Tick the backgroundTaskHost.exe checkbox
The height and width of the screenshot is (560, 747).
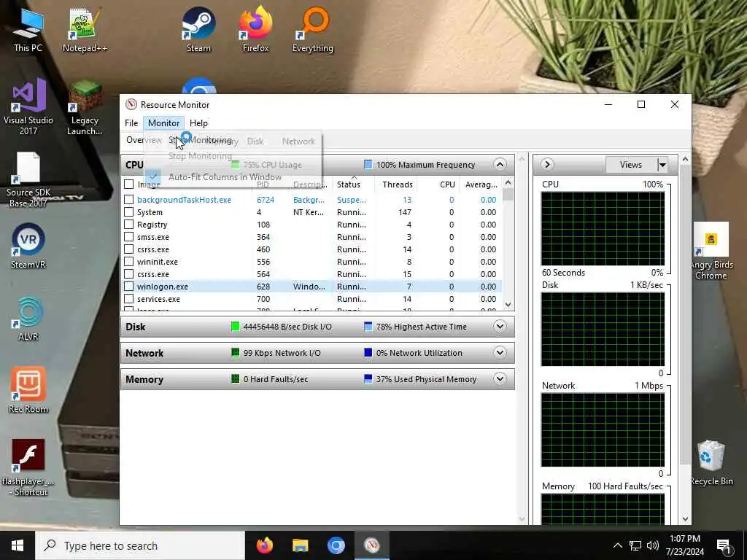tap(128, 200)
